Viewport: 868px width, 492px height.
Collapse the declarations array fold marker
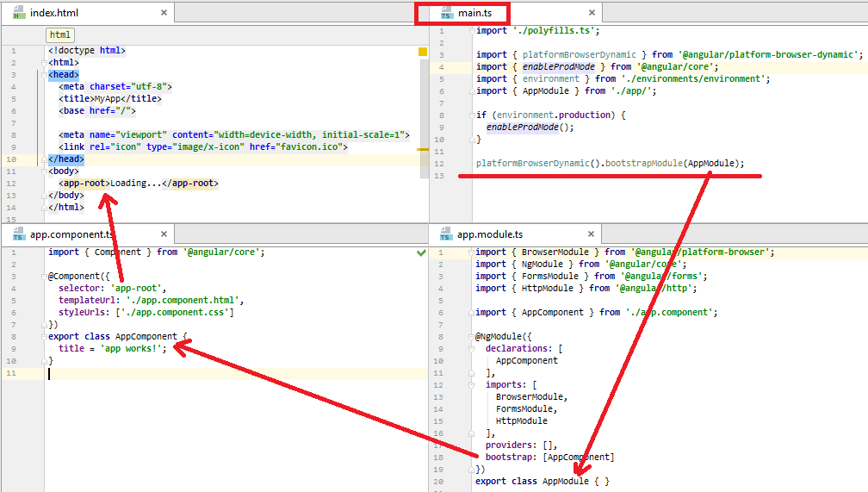tap(472, 349)
